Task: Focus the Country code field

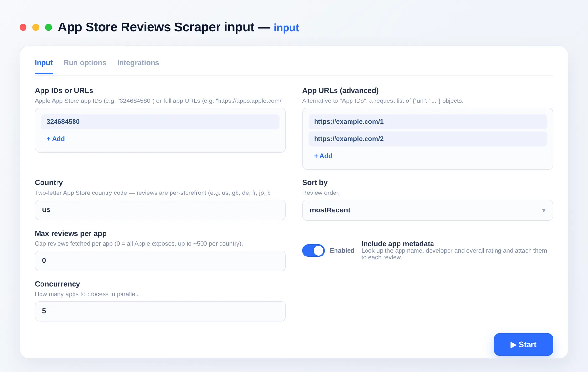Action: pyautogui.click(x=160, y=210)
